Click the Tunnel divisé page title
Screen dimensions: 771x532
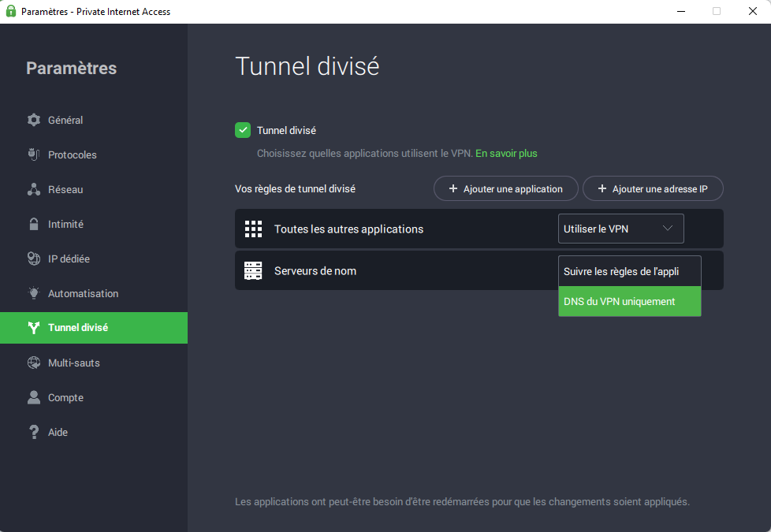pyautogui.click(x=307, y=66)
